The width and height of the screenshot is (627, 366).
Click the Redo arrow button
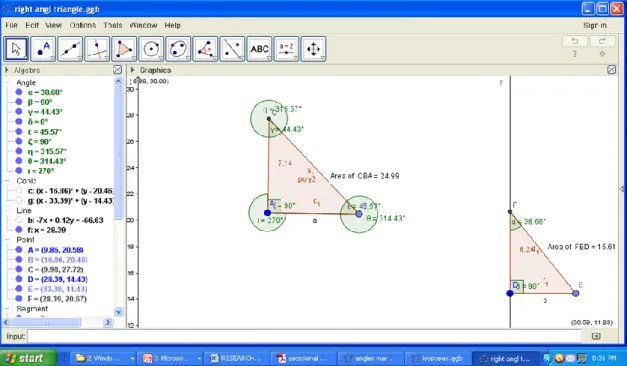point(602,41)
